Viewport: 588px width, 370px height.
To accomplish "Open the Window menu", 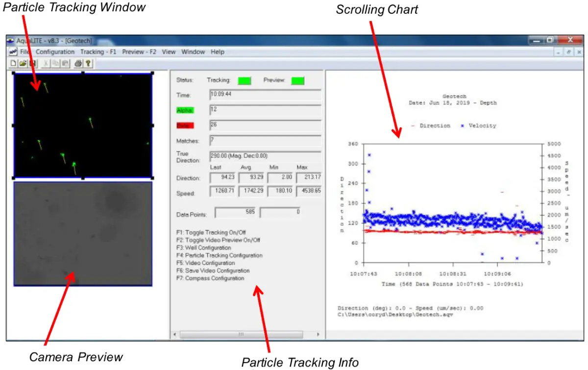I will coord(193,52).
